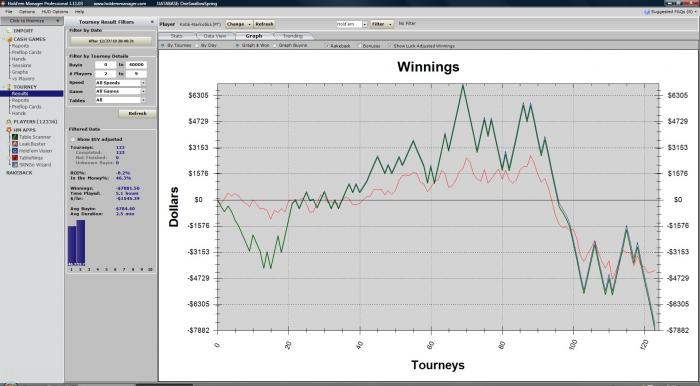
Task: Open Preflop Cards under Tourney
Action: pos(26,107)
